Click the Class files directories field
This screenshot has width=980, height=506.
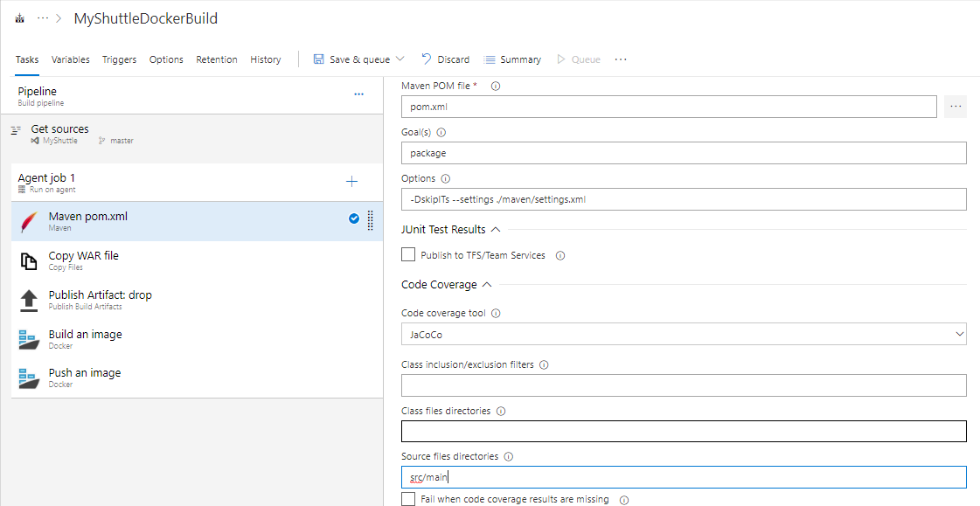tap(684, 431)
